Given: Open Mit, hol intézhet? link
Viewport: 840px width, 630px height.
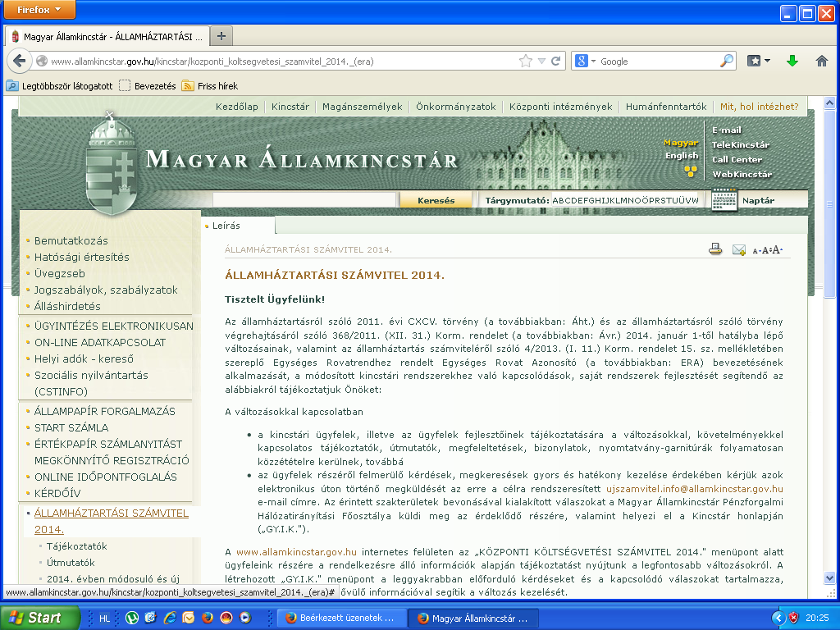Looking at the screenshot, I should [759, 107].
